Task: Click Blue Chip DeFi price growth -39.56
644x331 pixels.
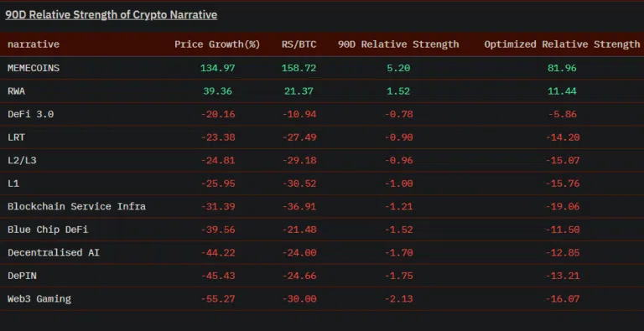Action: pos(218,230)
